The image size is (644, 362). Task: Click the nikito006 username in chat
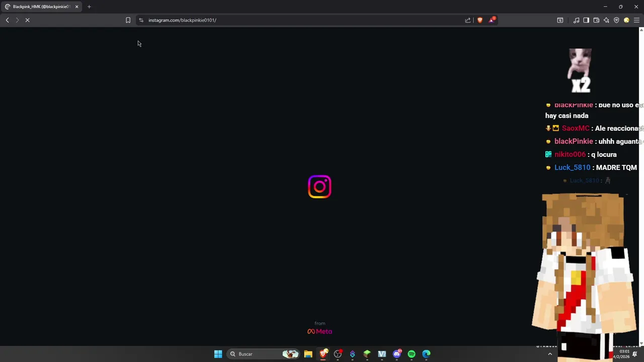point(570,154)
